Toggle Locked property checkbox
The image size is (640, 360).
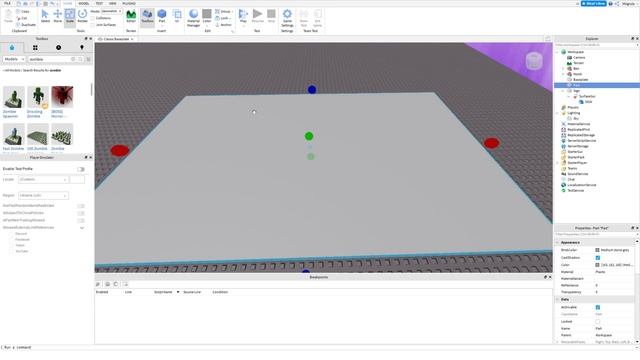pos(598,322)
